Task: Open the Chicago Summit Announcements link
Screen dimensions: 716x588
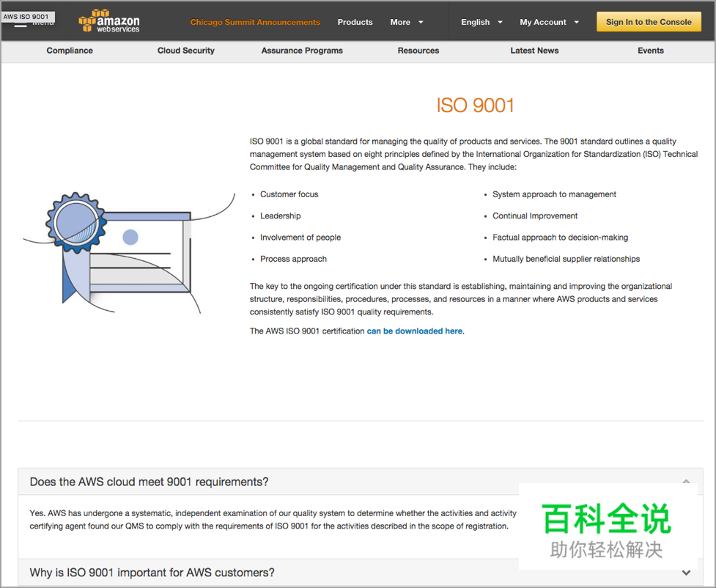Action: pos(255,22)
